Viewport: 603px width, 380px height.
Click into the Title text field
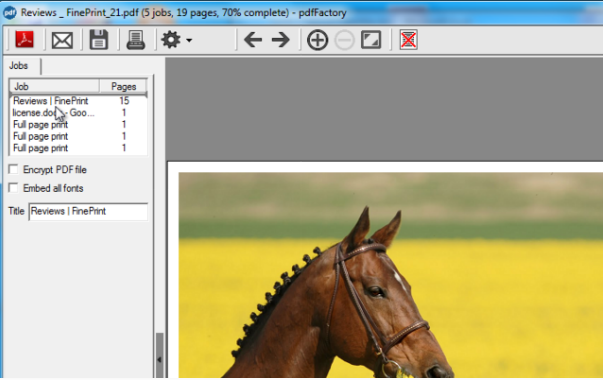pyautogui.click(x=88, y=212)
